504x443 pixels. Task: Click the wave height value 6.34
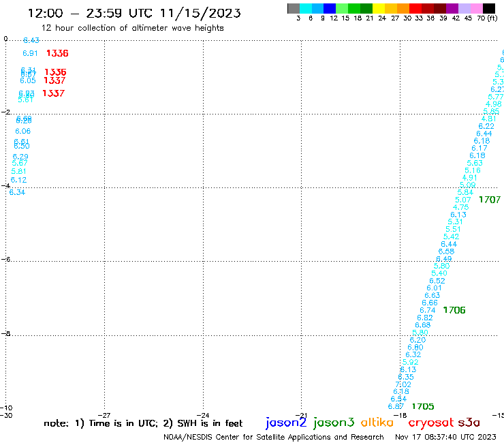[17, 192]
